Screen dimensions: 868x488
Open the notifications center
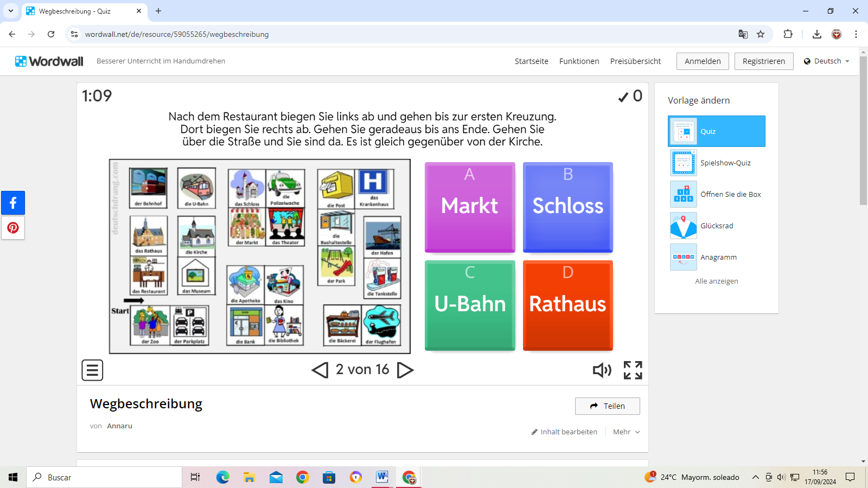(x=850, y=477)
